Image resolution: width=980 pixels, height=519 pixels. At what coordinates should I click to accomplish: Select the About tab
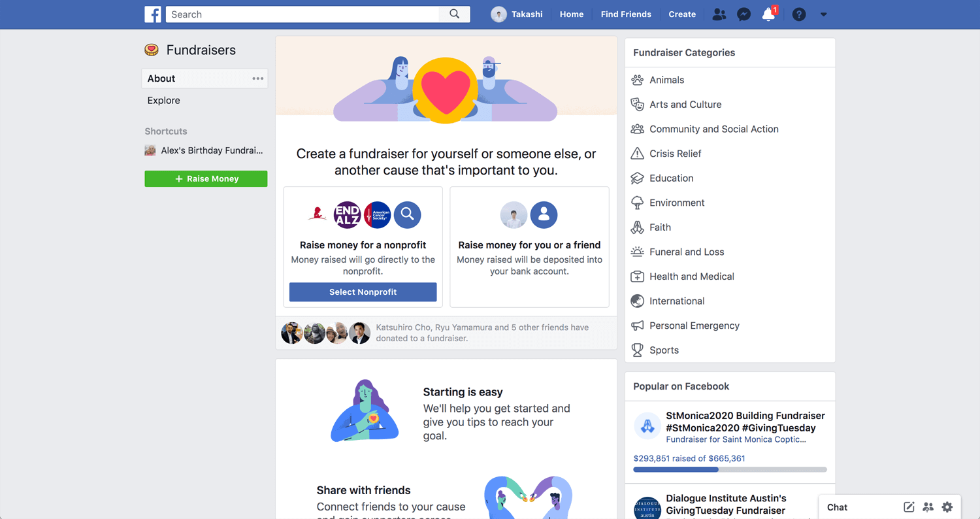click(204, 78)
